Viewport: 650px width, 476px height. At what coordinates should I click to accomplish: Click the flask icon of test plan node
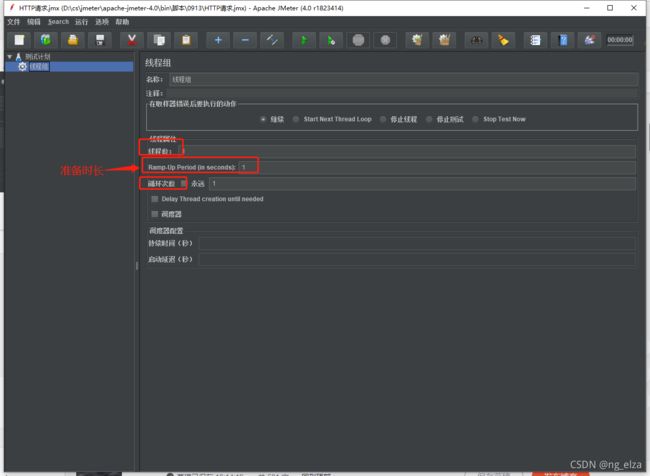tap(18, 57)
